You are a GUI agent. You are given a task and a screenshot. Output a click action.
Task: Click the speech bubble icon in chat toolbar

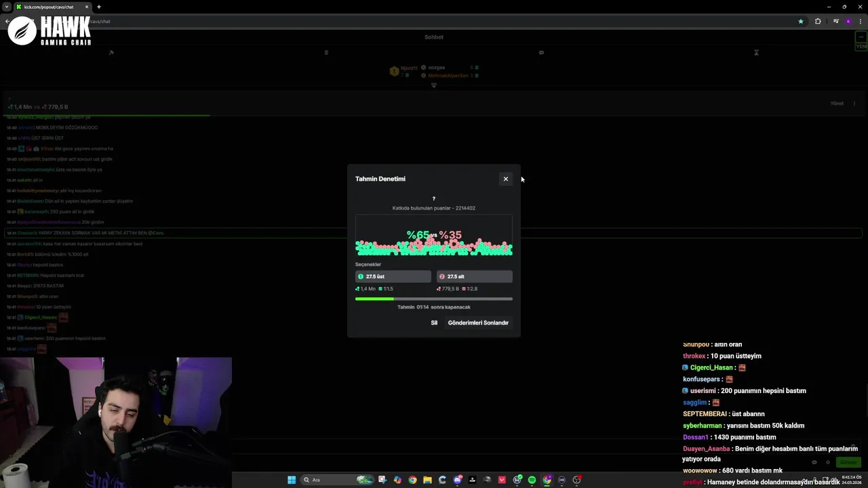[x=541, y=52]
